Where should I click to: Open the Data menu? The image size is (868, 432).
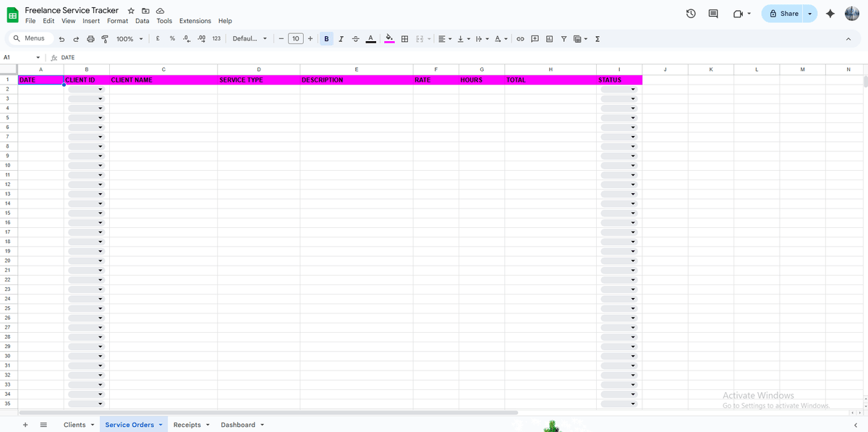pyautogui.click(x=142, y=21)
